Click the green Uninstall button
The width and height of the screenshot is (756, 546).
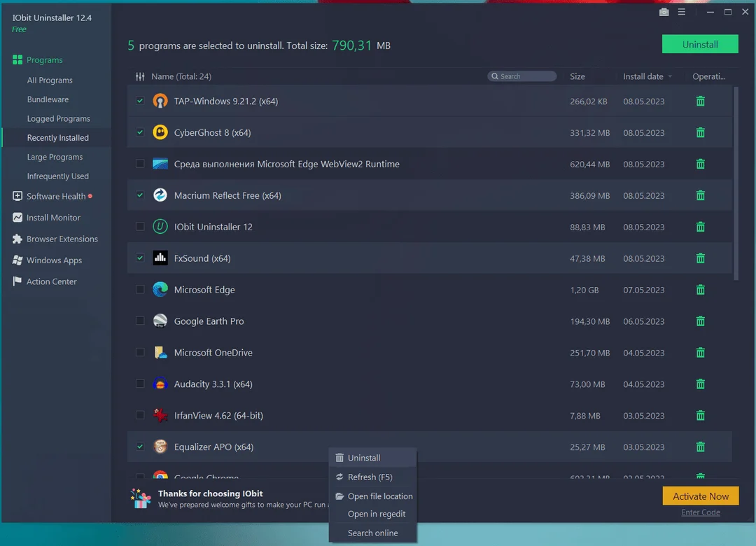coord(699,44)
